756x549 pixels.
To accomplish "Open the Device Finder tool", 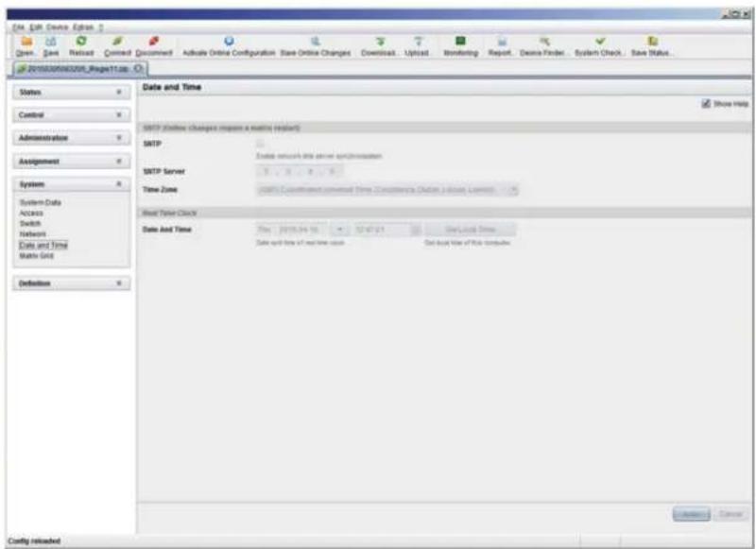I will 543,45.
